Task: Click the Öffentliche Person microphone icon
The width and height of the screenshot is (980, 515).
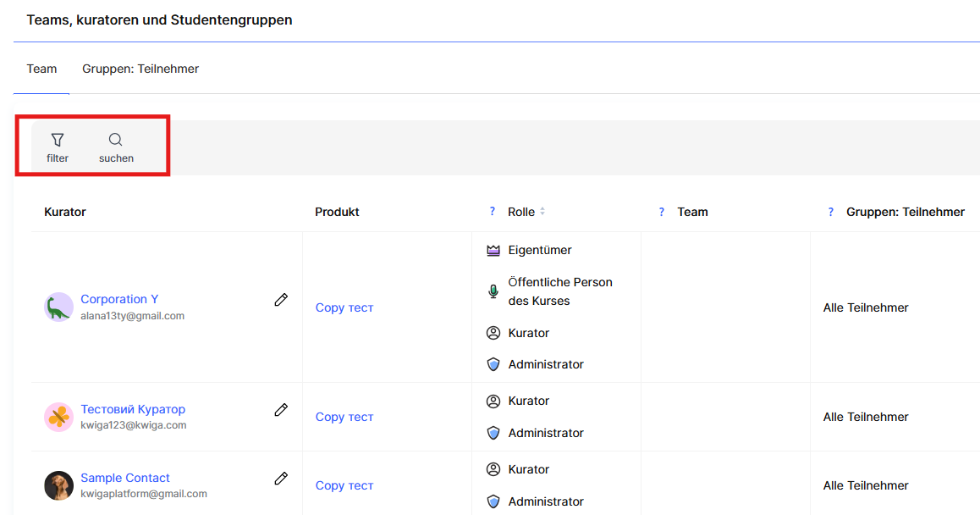Action: 493,291
